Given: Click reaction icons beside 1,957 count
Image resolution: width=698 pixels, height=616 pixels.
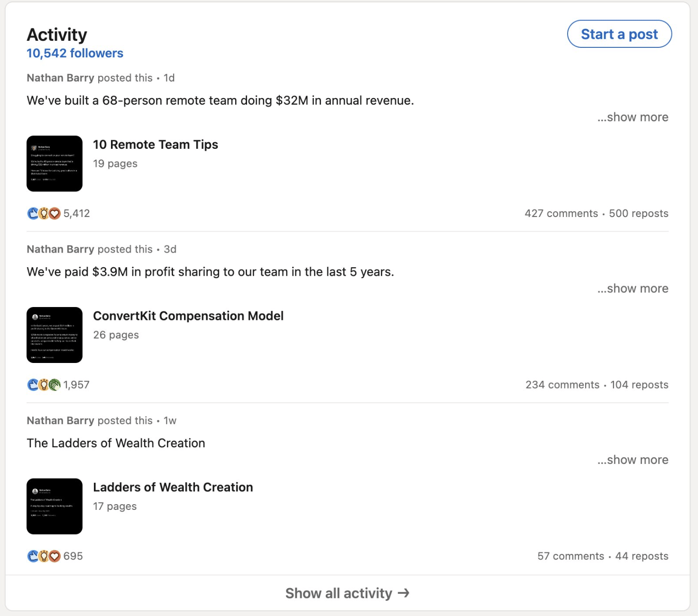Looking at the screenshot, I should point(44,385).
